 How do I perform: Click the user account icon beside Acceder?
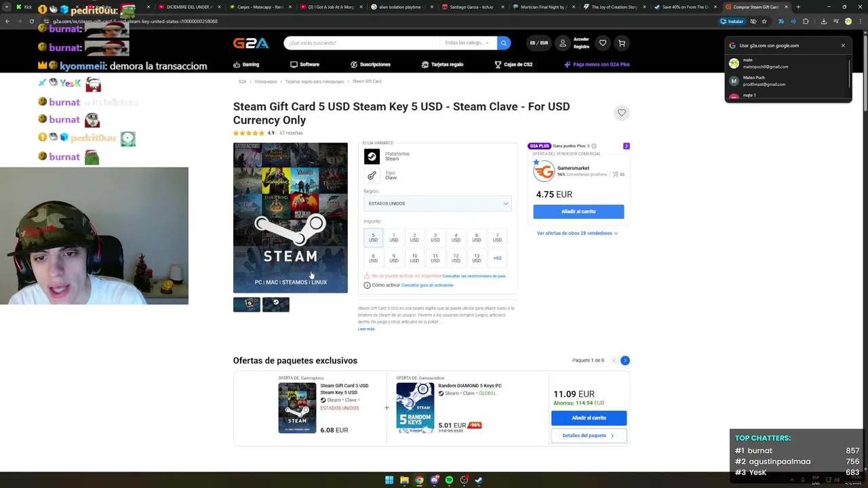tap(562, 43)
